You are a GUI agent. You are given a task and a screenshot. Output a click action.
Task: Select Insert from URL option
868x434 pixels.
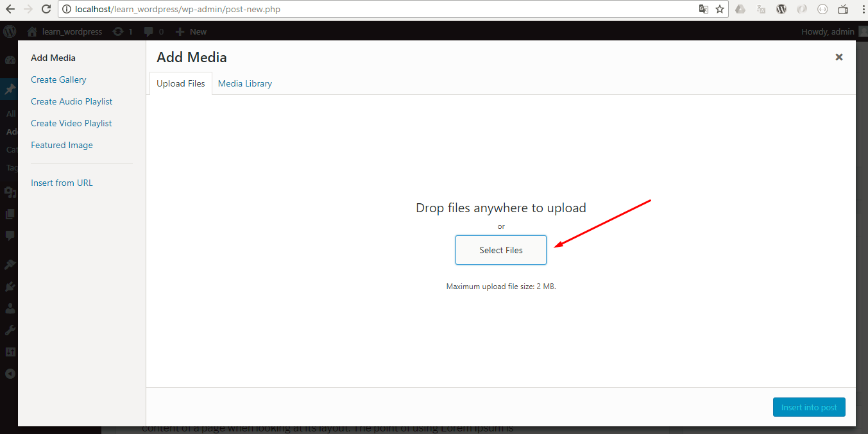click(x=62, y=183)
